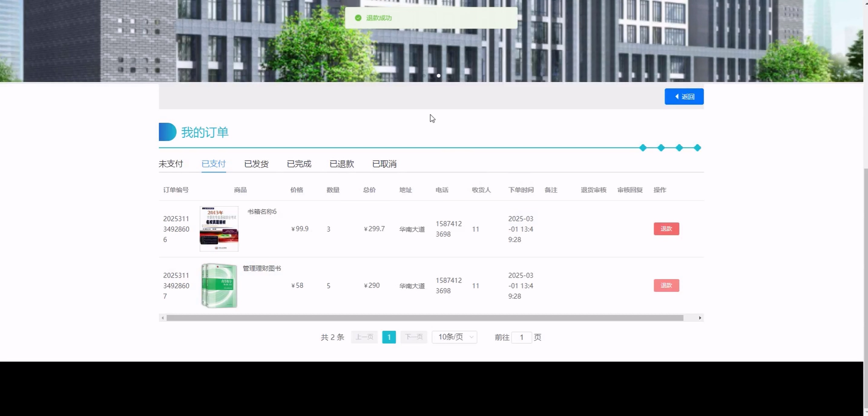Click the 前往 page number input field

521,337
